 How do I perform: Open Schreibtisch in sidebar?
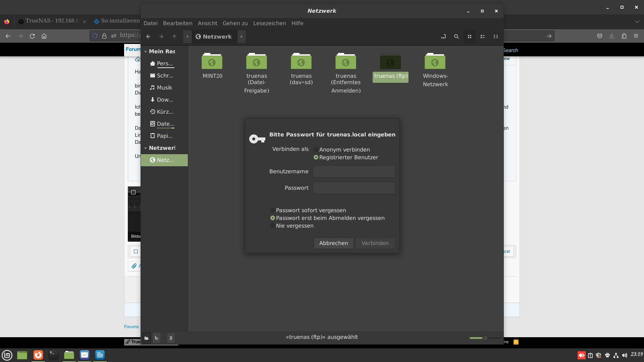point(164,75)
